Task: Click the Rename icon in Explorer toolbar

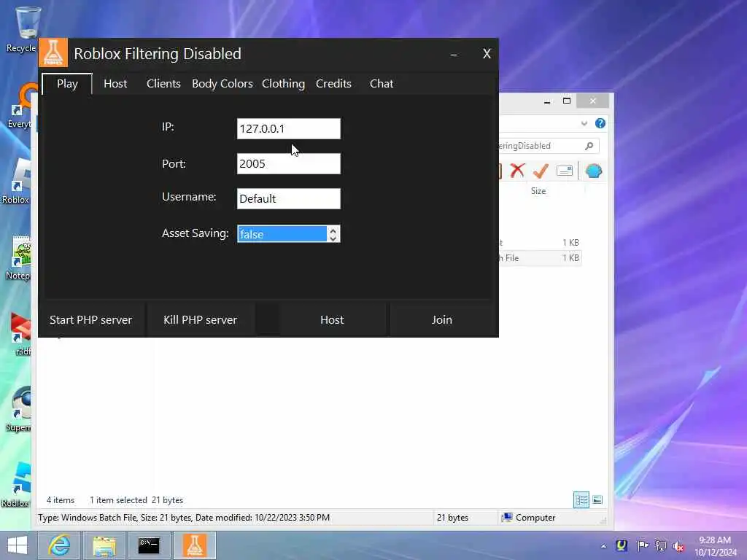Action: click(565, 171)
